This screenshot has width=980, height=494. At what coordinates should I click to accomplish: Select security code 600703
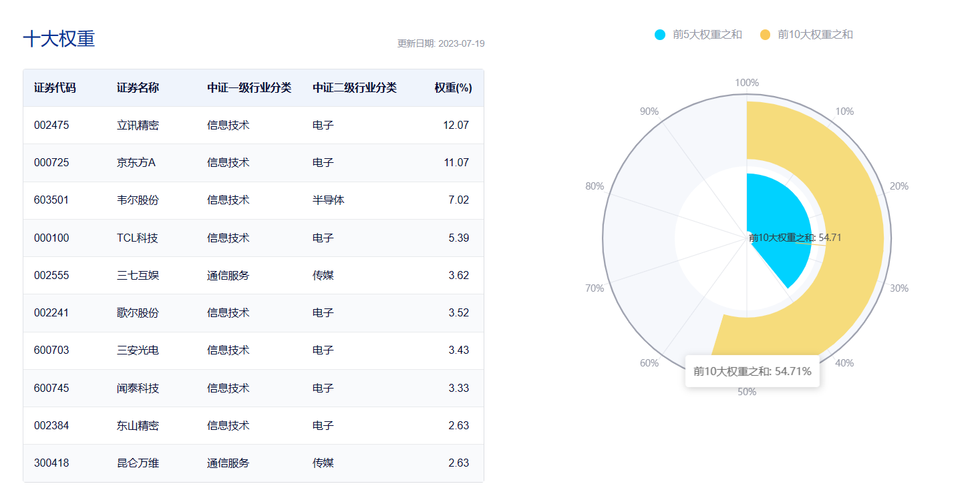coord(51,350)
